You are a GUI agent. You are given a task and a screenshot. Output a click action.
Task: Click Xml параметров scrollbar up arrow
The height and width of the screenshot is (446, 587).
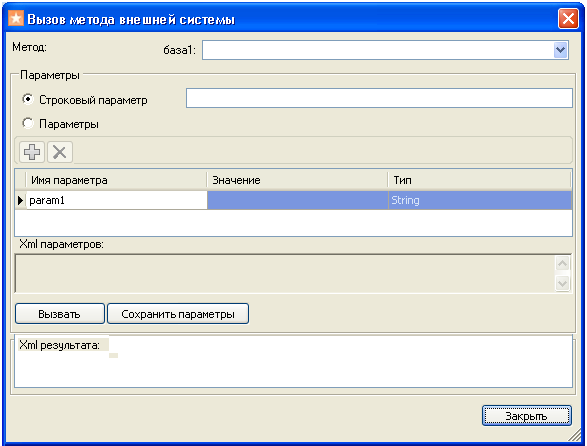[x=562, y=264]
